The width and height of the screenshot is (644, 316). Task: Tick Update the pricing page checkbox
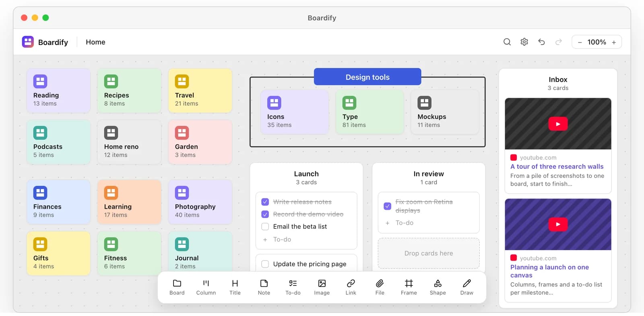point(265,264)
